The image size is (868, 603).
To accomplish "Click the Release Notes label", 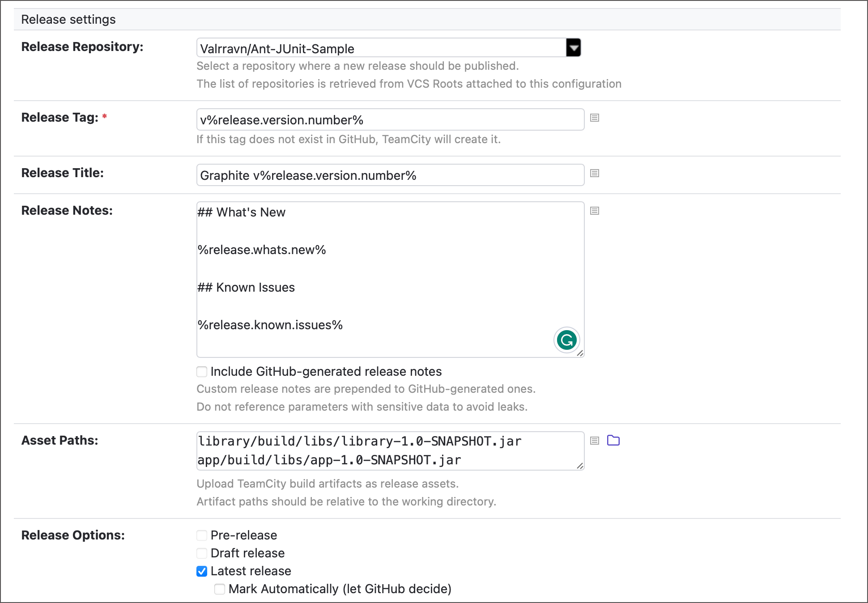I will (67, 210).
